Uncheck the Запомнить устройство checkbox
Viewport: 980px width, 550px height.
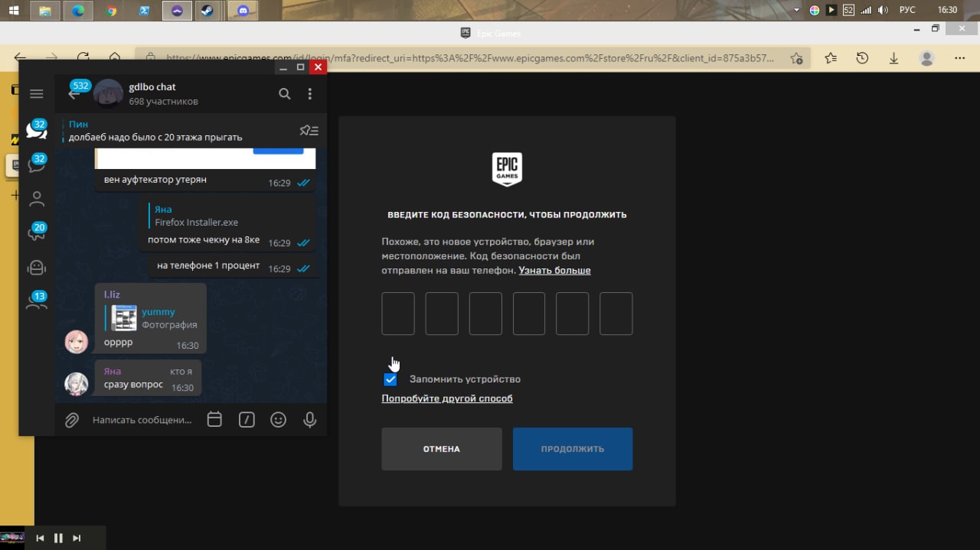click(x=390, y=379)
